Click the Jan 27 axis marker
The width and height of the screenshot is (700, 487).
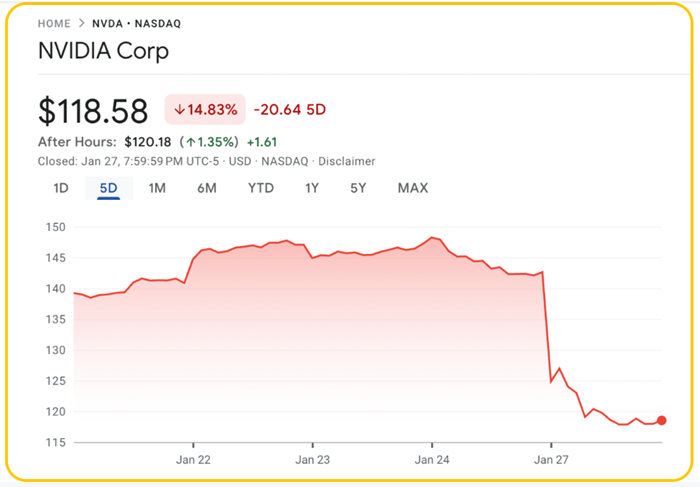(551, 459)
